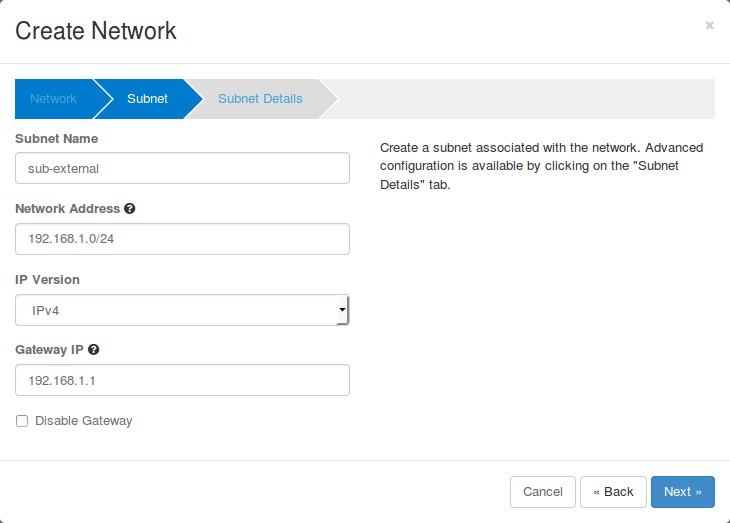Image resolution: width=730 pixels, height=523 pixels.
Task: Click the subnet description help paragraph
Action: 541,166
